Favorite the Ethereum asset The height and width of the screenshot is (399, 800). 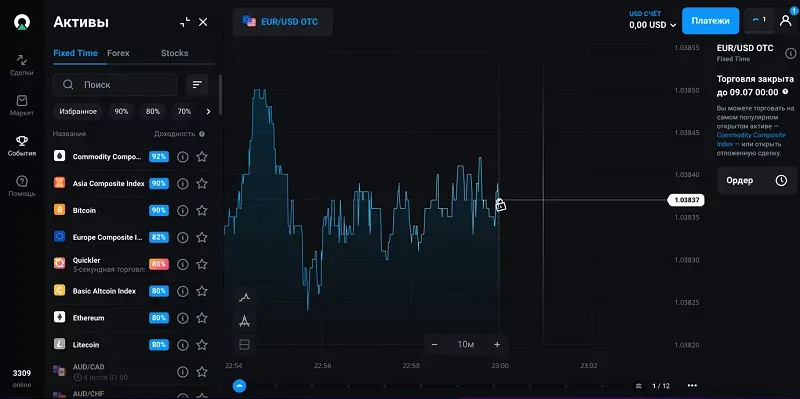click(202, 318)
